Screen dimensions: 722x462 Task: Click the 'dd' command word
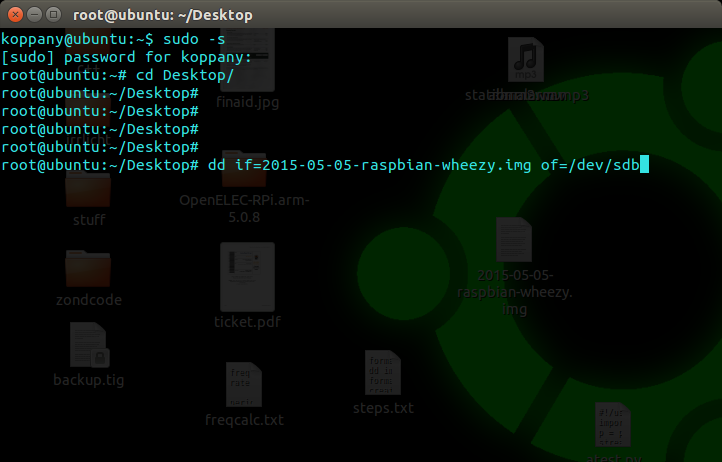[x=216, y=165]
